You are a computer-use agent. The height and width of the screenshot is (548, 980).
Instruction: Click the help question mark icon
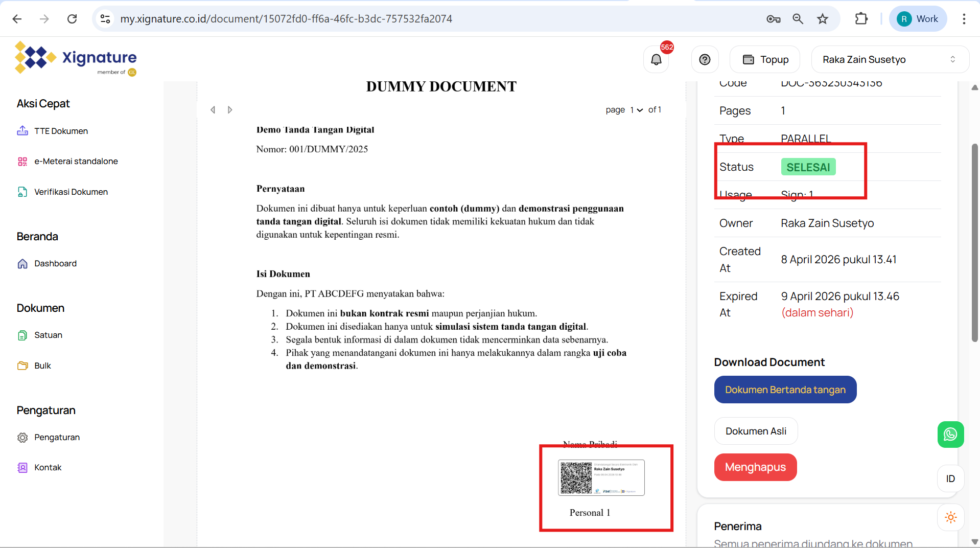pyautogui.click(x=705, y=60)
